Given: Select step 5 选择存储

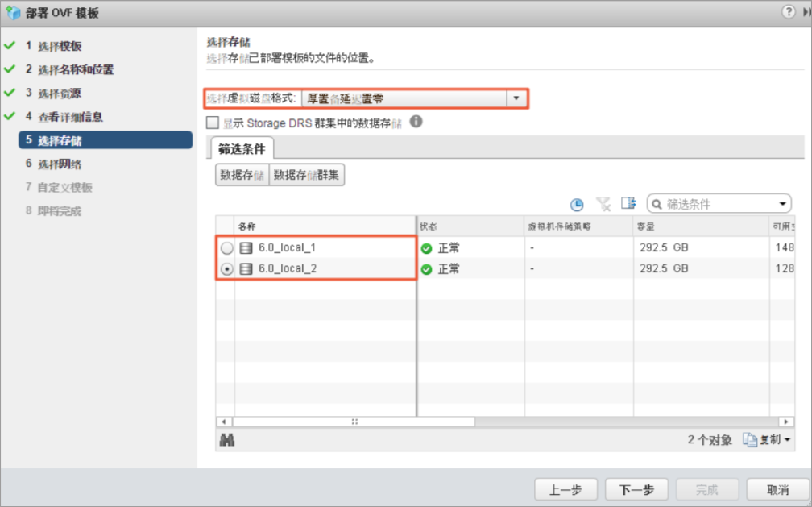Looking at the screenshot, I should 105,140.
